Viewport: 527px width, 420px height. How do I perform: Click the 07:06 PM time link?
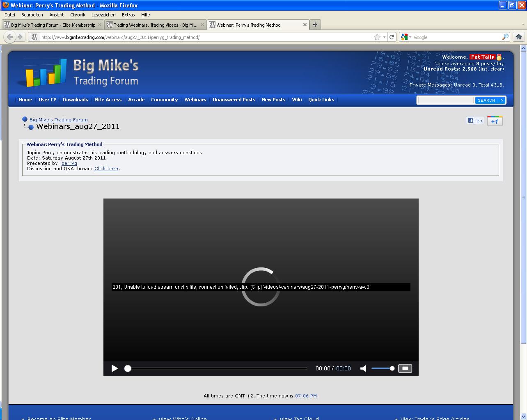point(306,396)
